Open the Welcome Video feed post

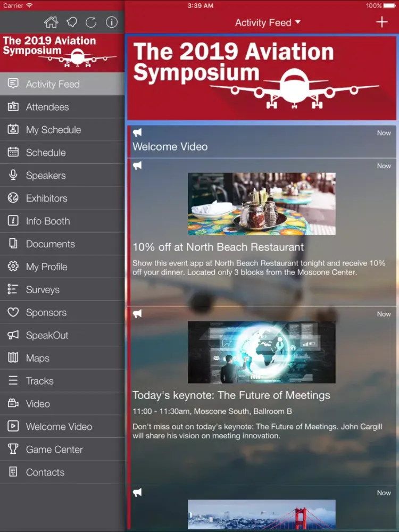pos(170,147)
